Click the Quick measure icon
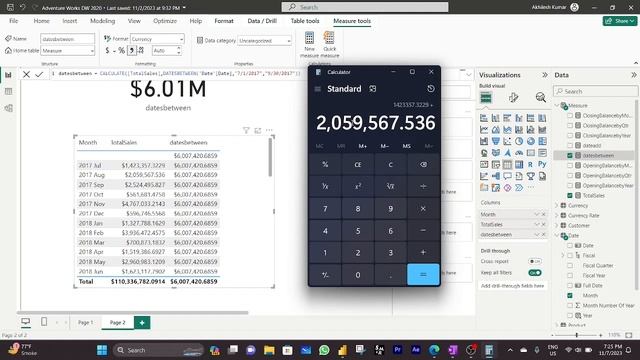640x360 pixels. 329,38
